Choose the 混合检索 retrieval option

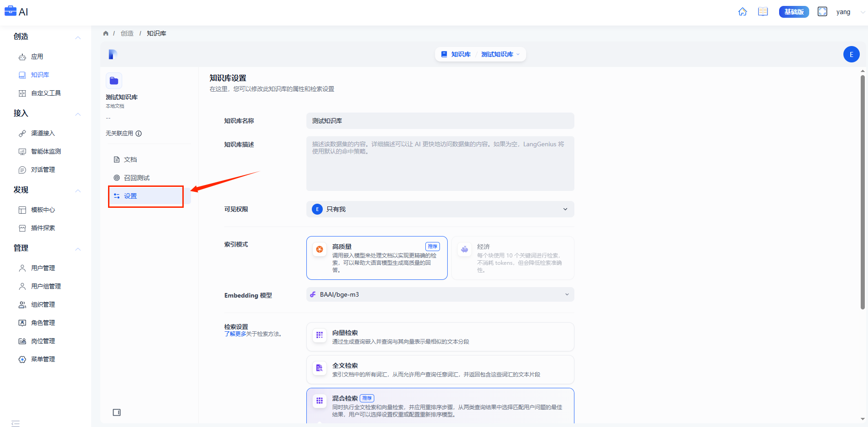click(440, 406)
